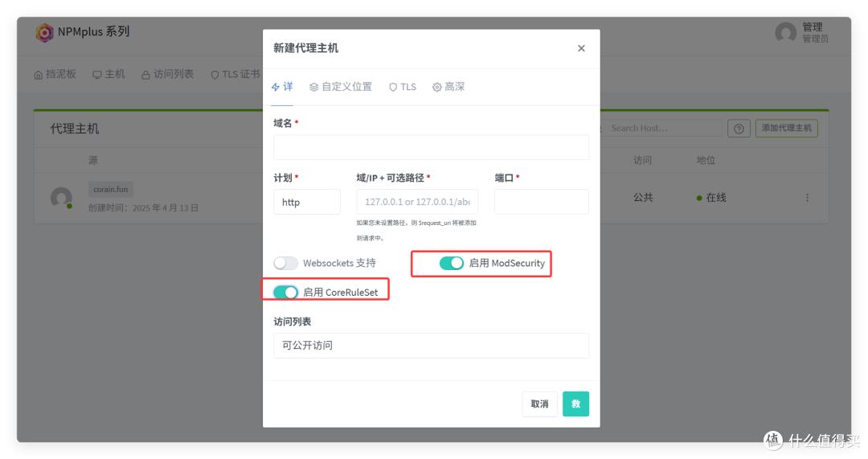
Task: Click the 在线 status text
Action: 716,198
